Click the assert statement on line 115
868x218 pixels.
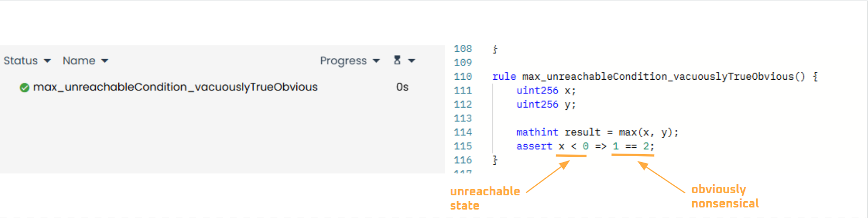click(585, 146)
